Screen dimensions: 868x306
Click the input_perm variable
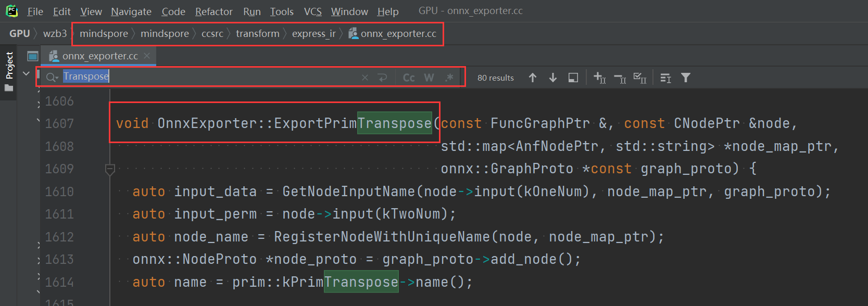216,214
